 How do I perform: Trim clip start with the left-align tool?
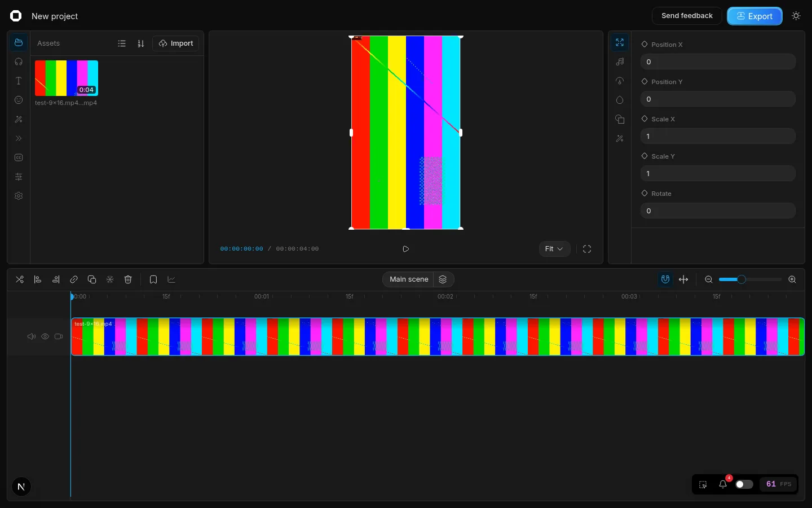(x=38, y=279)
